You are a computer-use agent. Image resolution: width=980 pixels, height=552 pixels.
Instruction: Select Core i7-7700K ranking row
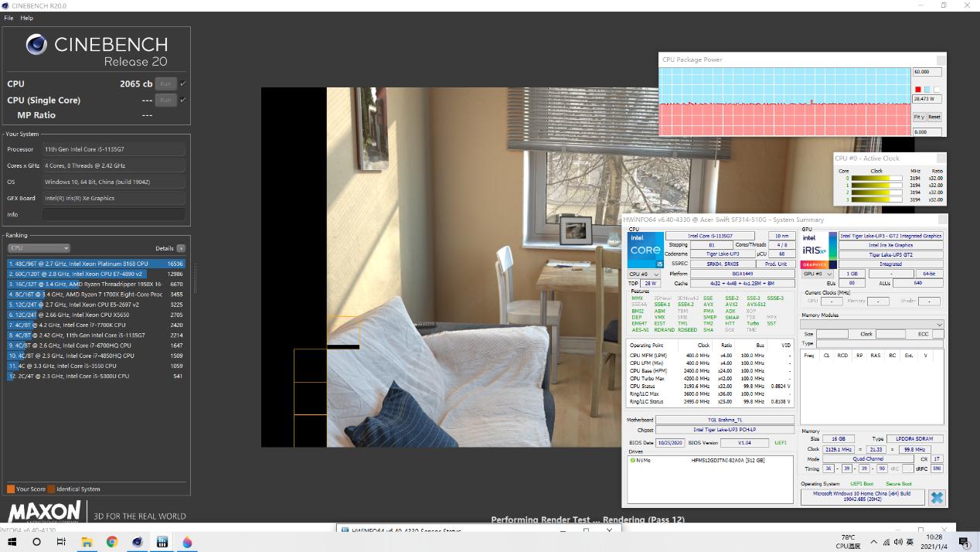pos(96,325)
